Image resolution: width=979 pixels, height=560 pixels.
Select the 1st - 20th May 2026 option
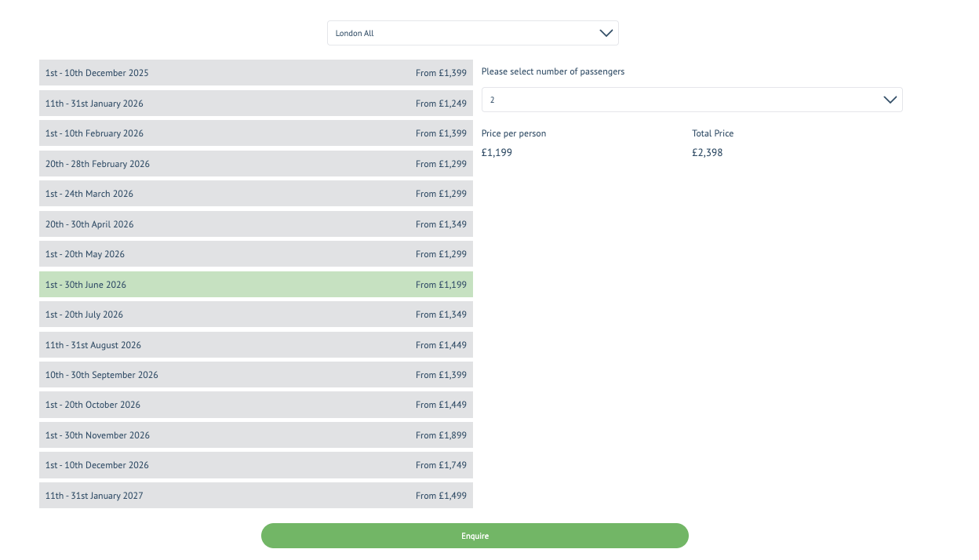[256, 254]
